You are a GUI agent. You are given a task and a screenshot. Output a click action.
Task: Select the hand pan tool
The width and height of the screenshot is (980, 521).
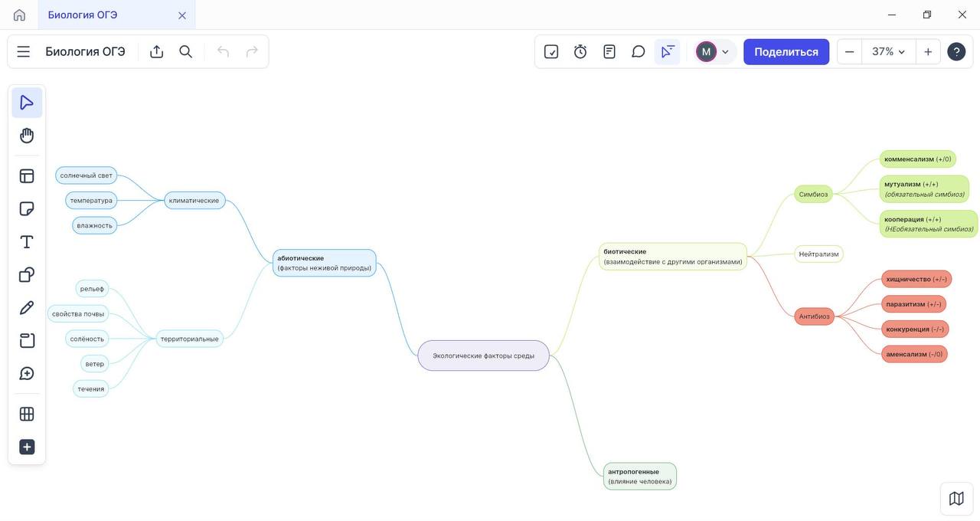(27, 136)
